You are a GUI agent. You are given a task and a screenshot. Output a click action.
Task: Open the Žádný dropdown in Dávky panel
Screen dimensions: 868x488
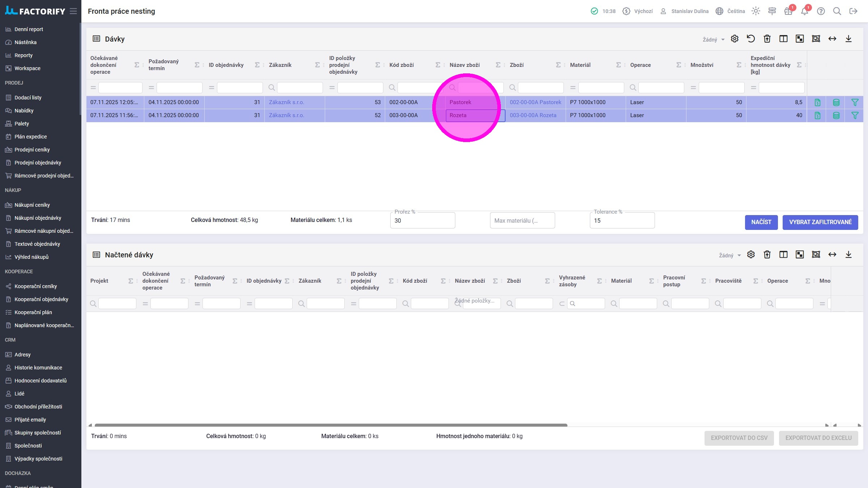click(713, 39)
